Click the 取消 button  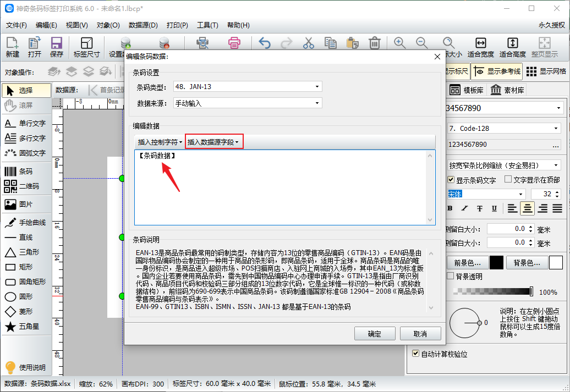[x=420, y=334]
